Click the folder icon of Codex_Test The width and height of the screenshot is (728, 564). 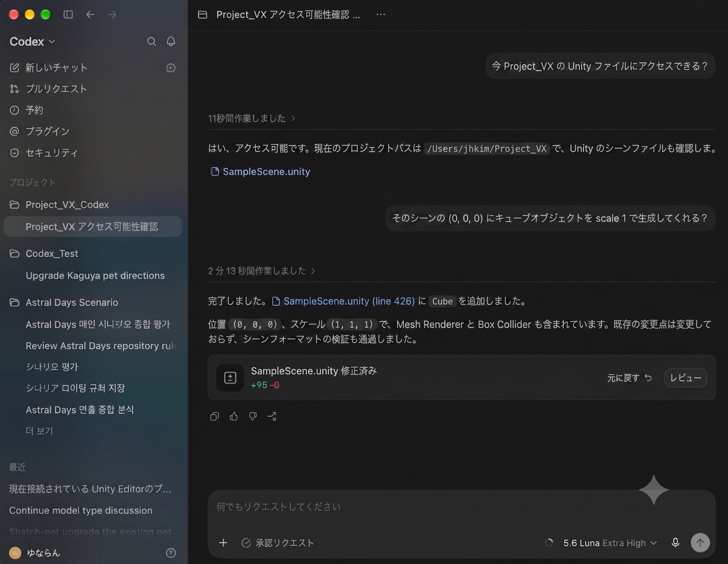pos(14,254)
